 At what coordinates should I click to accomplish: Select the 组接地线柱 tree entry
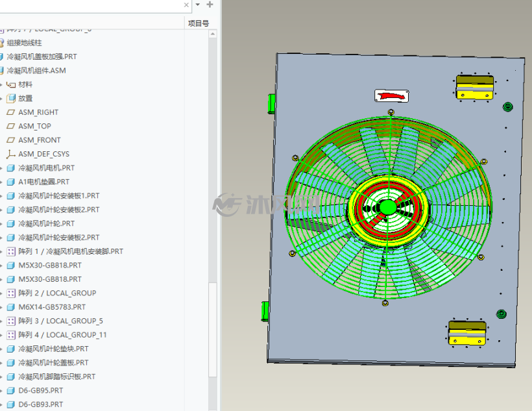tap(25, 43)
